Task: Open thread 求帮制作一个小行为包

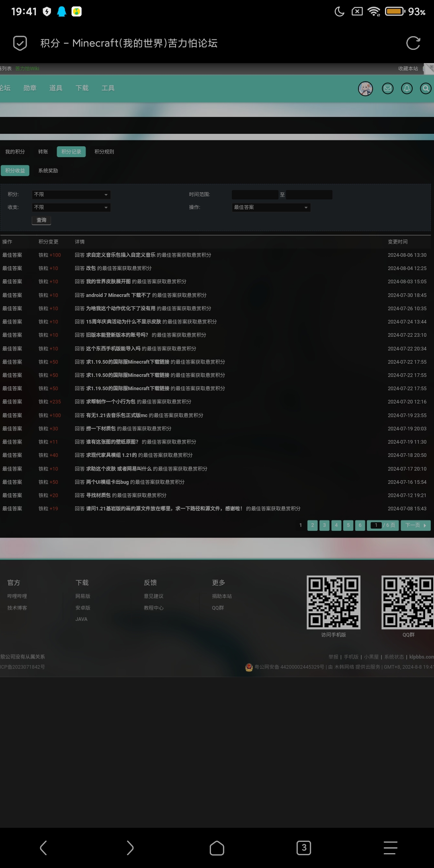Action: coord(111,401)
